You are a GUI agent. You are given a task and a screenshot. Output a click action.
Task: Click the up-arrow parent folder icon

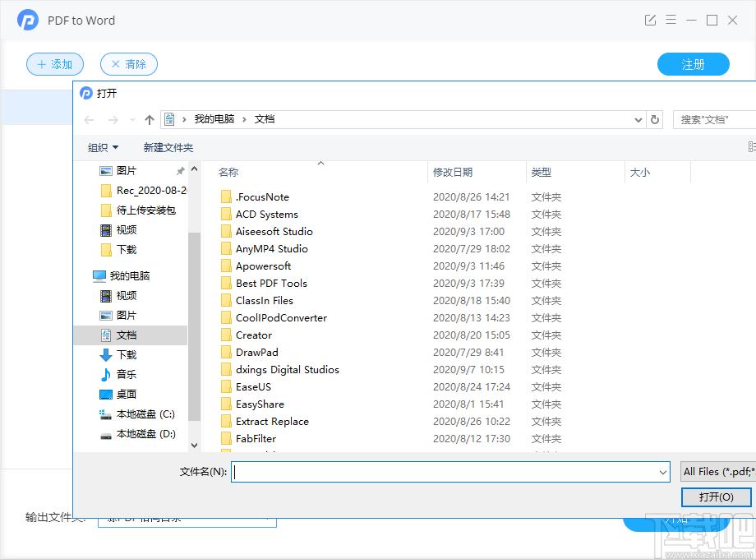pyautogui.click(x=149, y=120)
